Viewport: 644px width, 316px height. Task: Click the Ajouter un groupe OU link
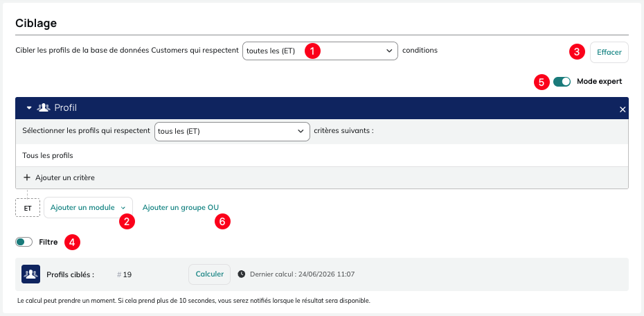click(181, 207)
